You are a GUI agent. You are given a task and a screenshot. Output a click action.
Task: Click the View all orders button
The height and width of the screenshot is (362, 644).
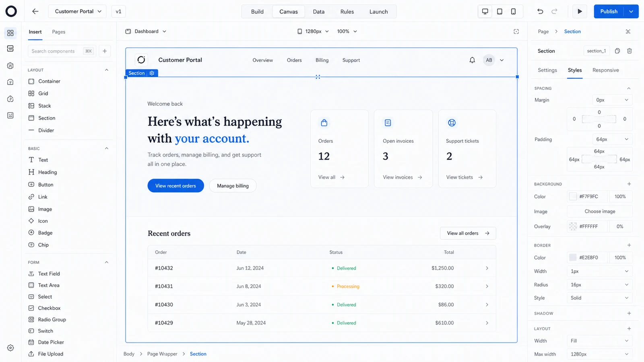point(468,233)
